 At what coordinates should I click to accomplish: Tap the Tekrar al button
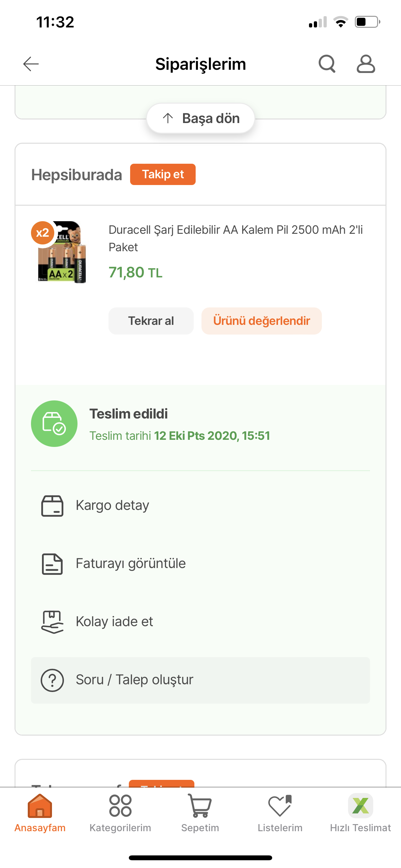click(x=151, y=321)
